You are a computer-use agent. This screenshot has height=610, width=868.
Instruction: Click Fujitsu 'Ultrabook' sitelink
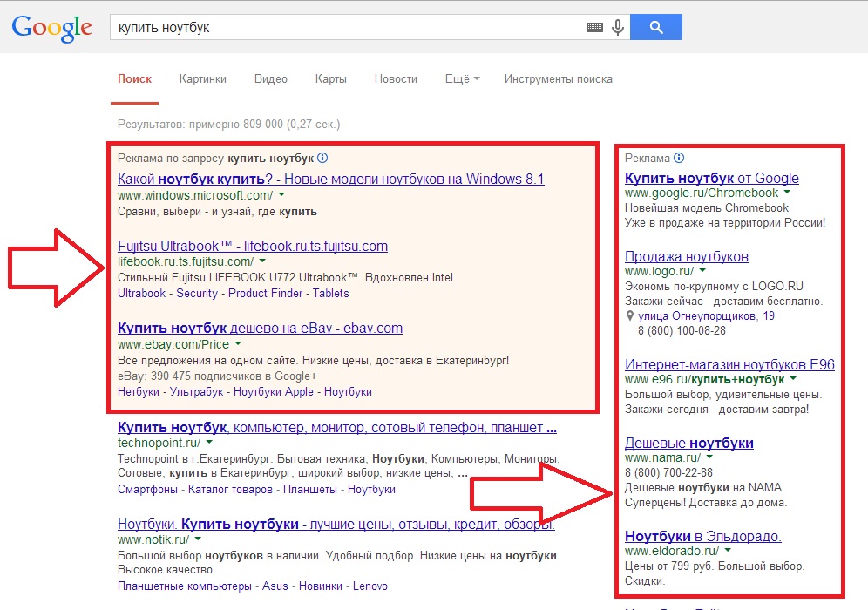click(141, 294)
